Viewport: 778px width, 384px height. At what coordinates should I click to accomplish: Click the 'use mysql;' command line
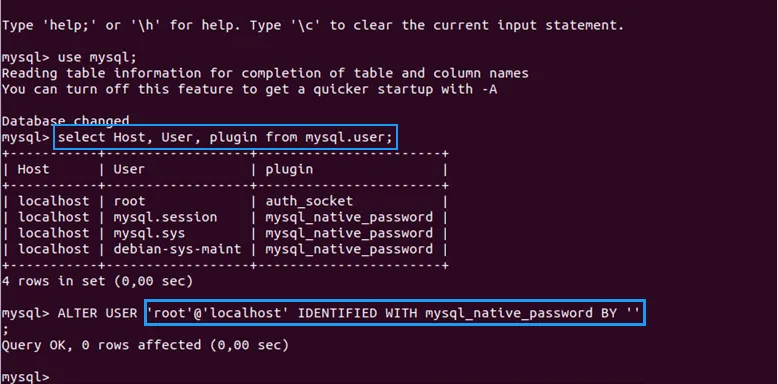tap(69, 57)
